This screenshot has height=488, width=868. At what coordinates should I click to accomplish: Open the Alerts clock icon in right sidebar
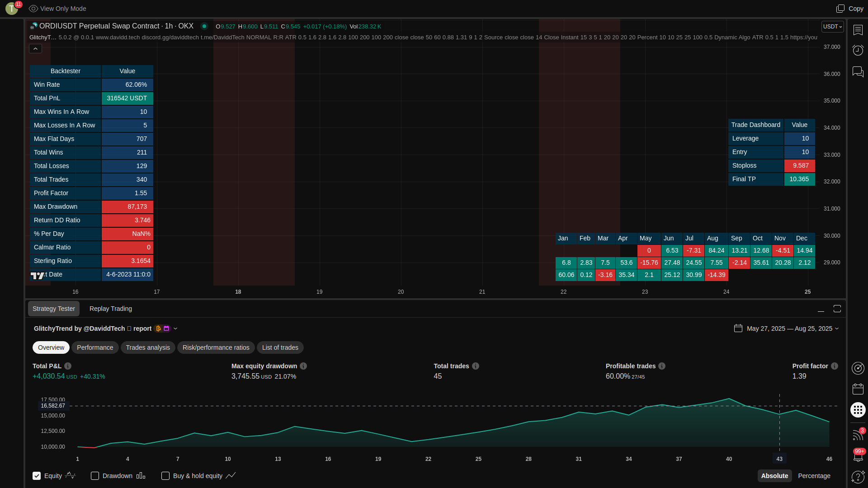858,50
